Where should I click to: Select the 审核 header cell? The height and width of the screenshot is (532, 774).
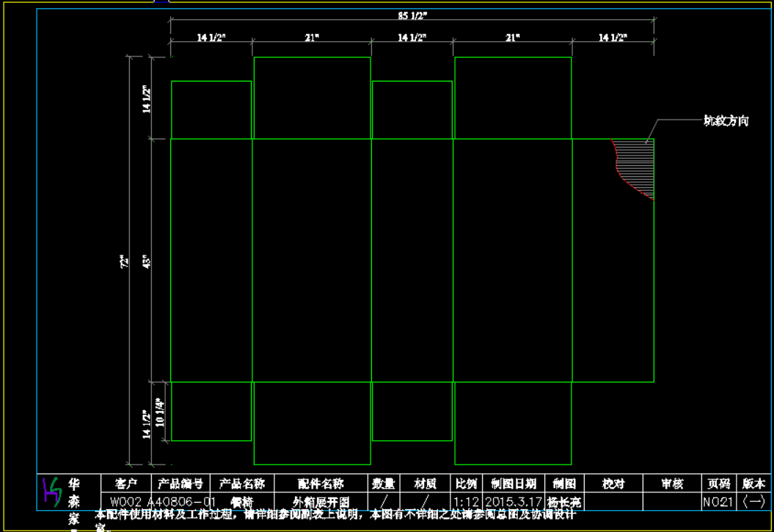pyautogui.click(x=671, y=484)
